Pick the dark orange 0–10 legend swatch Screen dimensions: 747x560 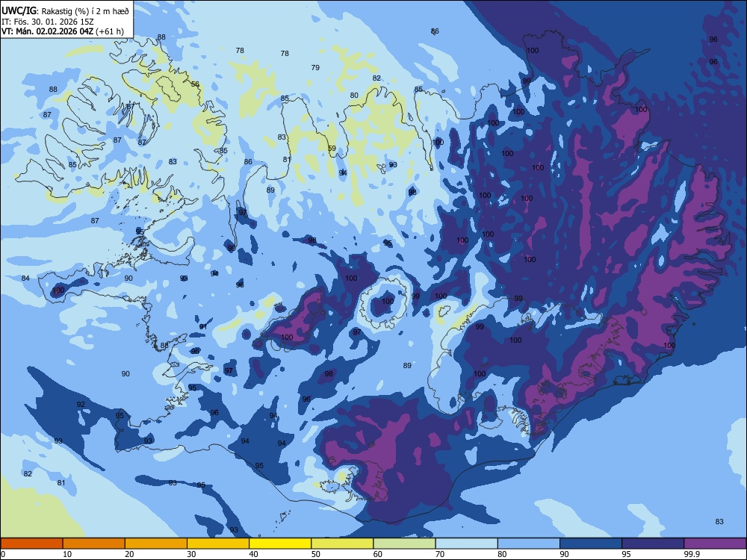coord(31,544)
